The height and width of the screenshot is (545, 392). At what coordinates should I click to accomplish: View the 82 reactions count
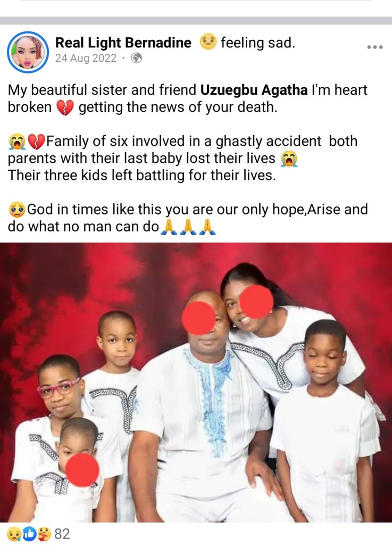(62, 534)
